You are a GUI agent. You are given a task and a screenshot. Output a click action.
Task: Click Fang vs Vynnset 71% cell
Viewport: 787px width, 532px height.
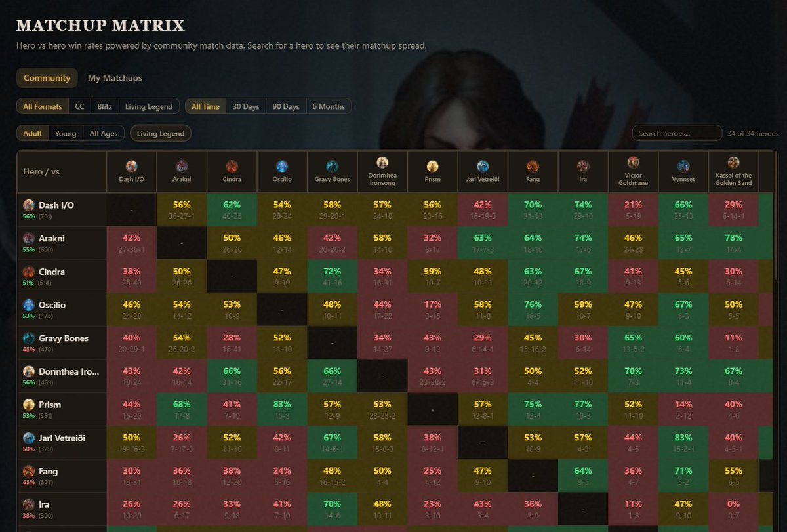pyautogui.click(x=683, y=476)
